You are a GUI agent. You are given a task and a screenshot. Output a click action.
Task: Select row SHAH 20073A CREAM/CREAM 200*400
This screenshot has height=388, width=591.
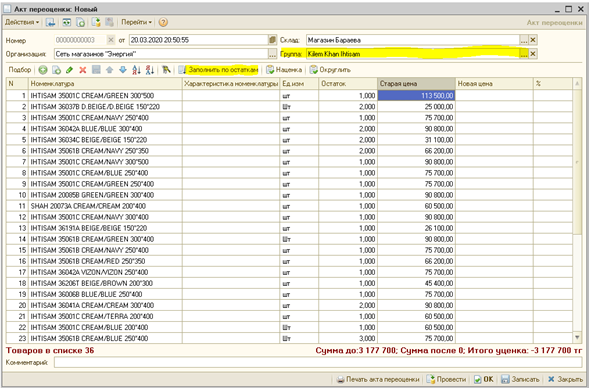pos(289,206)
